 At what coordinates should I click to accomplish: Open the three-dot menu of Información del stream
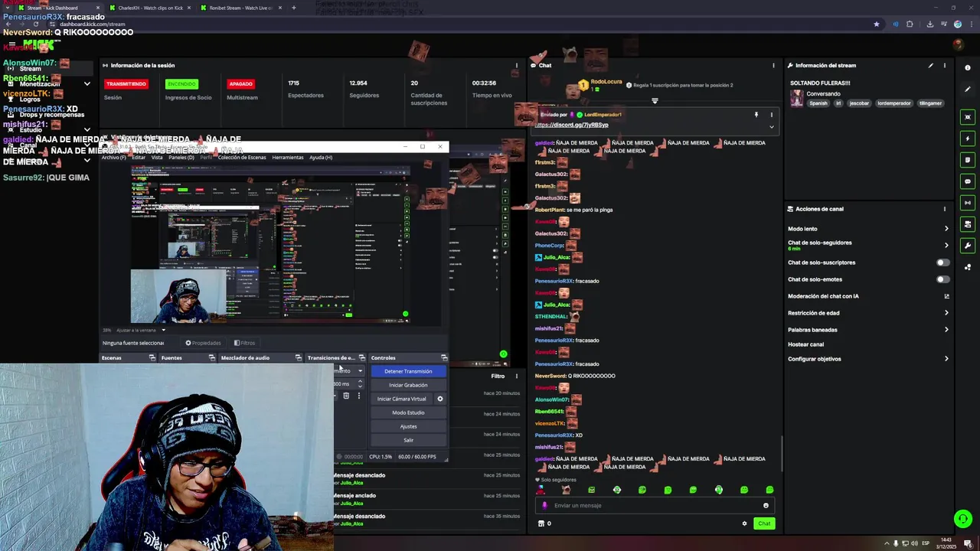[x=945, y=65]
